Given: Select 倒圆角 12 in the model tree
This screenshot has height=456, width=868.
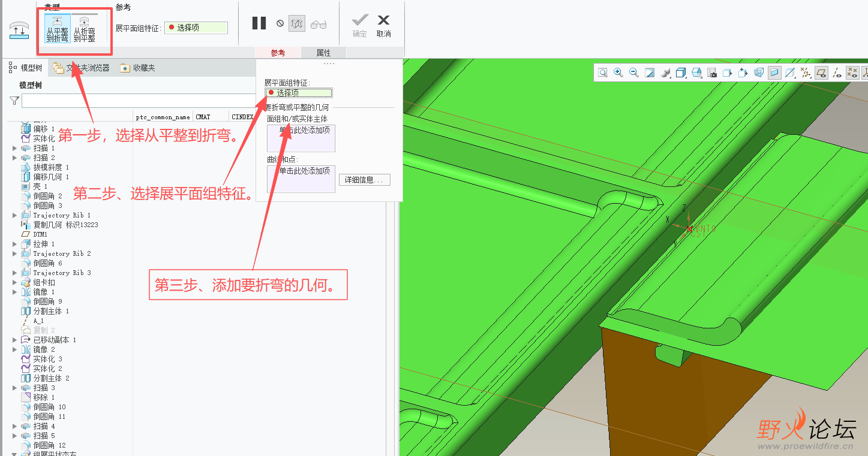Looking at the screenshot, I should [49, 445].
